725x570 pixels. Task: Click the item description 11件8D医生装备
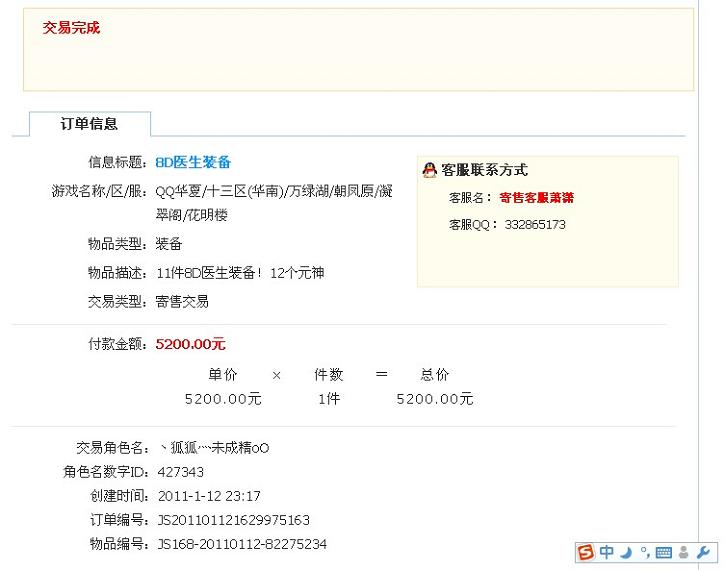click(206, 273)
